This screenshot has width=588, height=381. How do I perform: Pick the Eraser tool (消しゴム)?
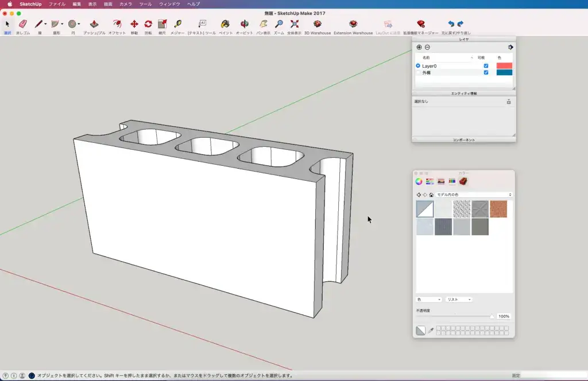pyautogui.click(x=22, y=24)
